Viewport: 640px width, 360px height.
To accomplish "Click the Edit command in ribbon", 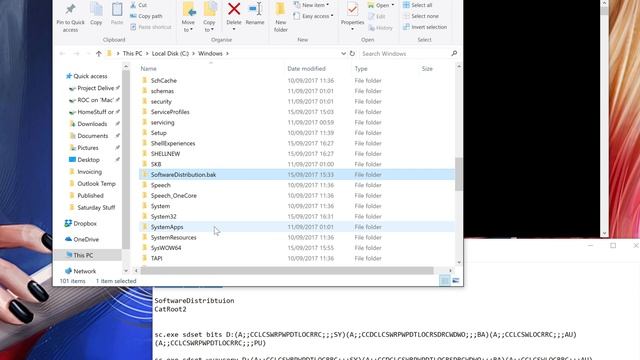I will (x=377, y=16).
